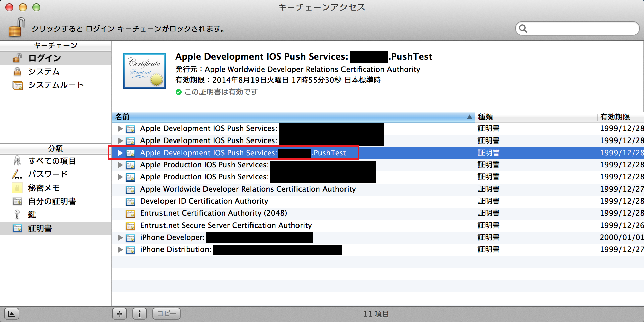Click the yellow minimize window button
The image size is (644, 322).
click(23, 7)
